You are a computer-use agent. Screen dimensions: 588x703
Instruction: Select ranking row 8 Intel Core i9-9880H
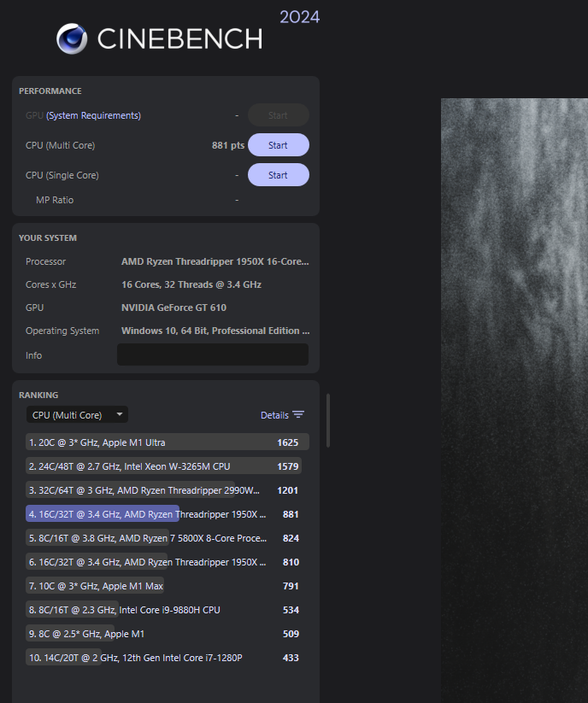coord(168,610)
